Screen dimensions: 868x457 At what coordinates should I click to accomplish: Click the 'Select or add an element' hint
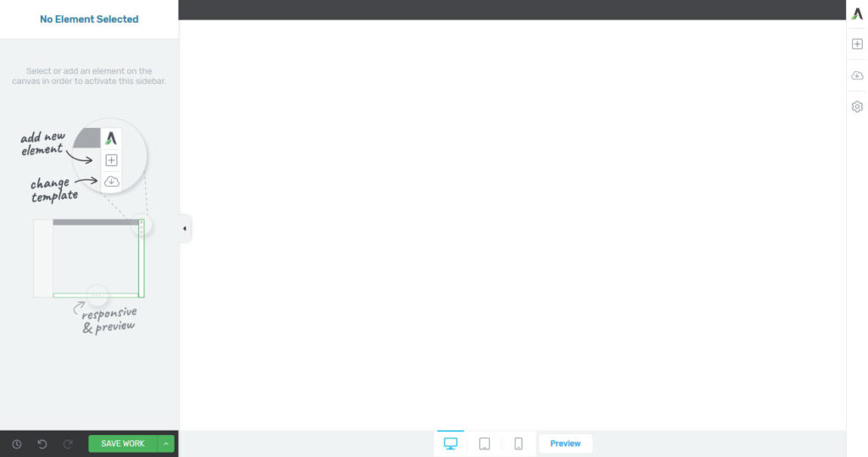(89, 76)
